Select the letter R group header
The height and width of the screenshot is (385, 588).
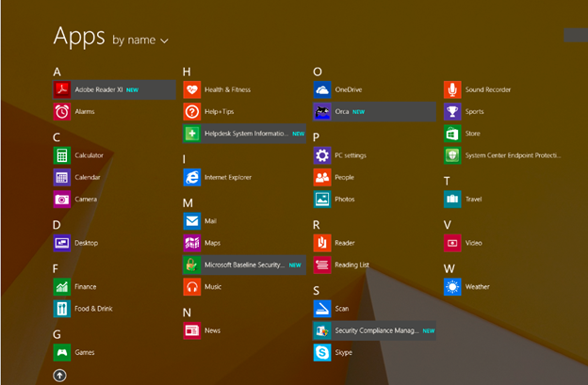pyautogui.click(x=316, y=225)
